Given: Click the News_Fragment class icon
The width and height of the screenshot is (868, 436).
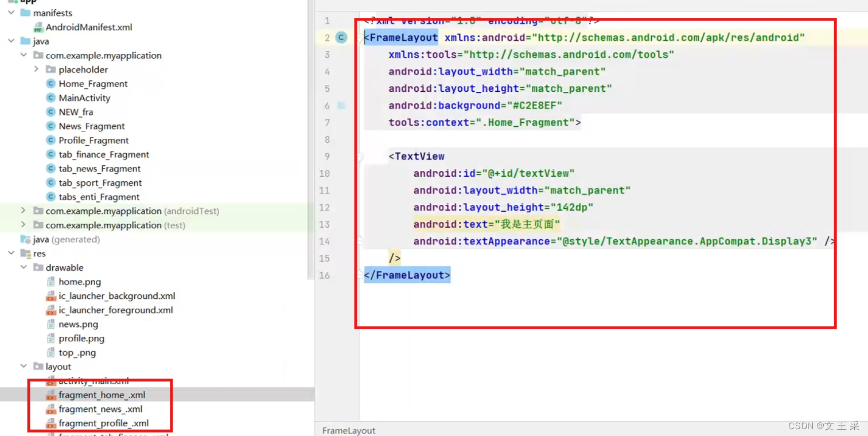Looking at the screenshot, I should 50,126.
